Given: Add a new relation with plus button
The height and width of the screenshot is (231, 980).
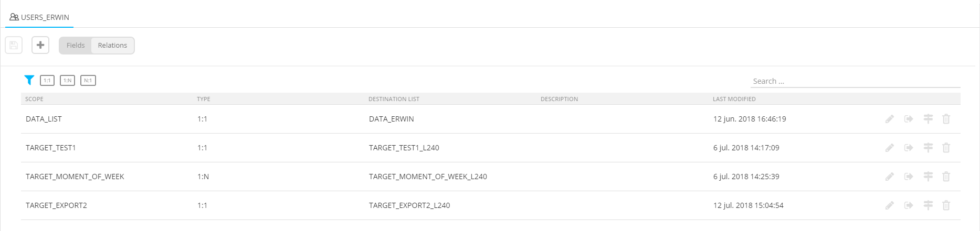Looking at the screenshot, I should click(x=40, y=45).
